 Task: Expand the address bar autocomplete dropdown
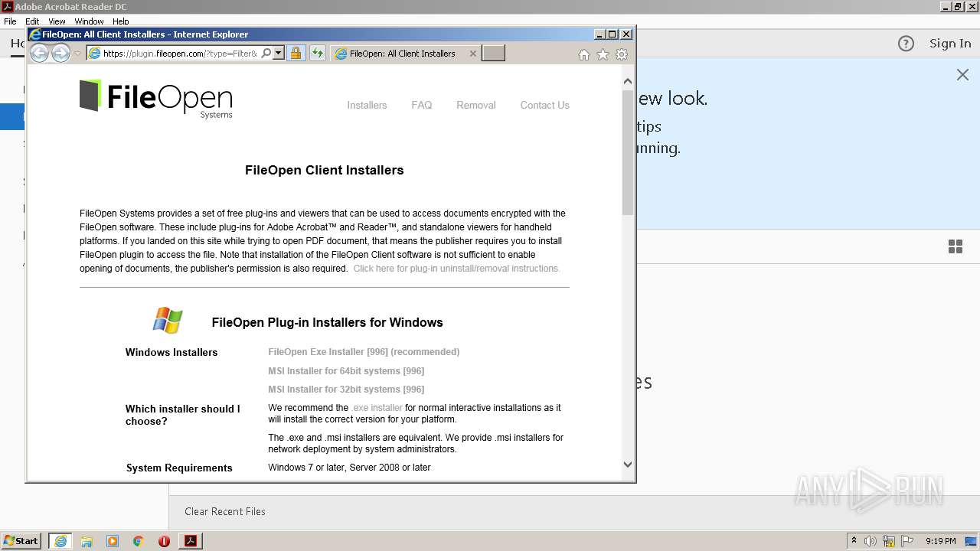pyautogui.click(x=279, y=54)
